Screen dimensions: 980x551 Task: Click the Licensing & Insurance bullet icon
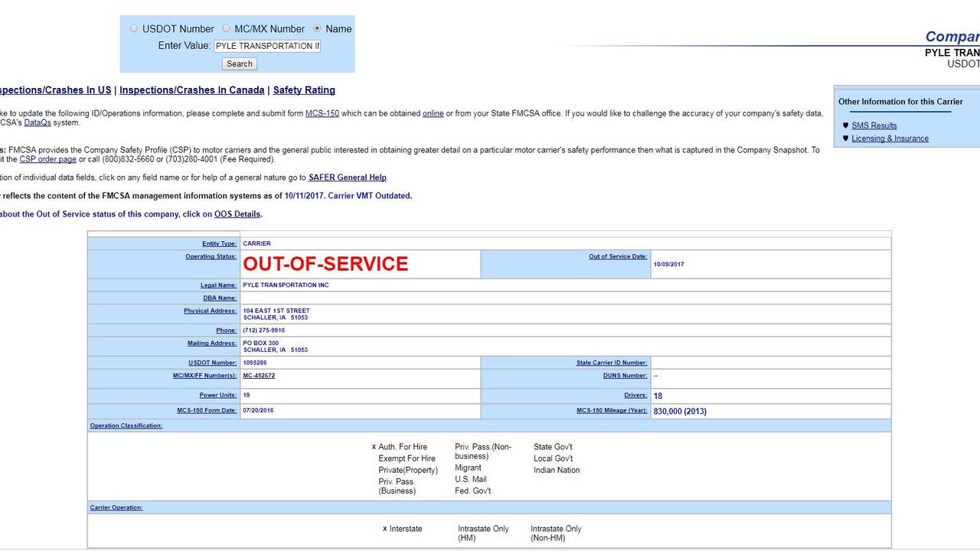pyautogui.click(x=845, y=139)
